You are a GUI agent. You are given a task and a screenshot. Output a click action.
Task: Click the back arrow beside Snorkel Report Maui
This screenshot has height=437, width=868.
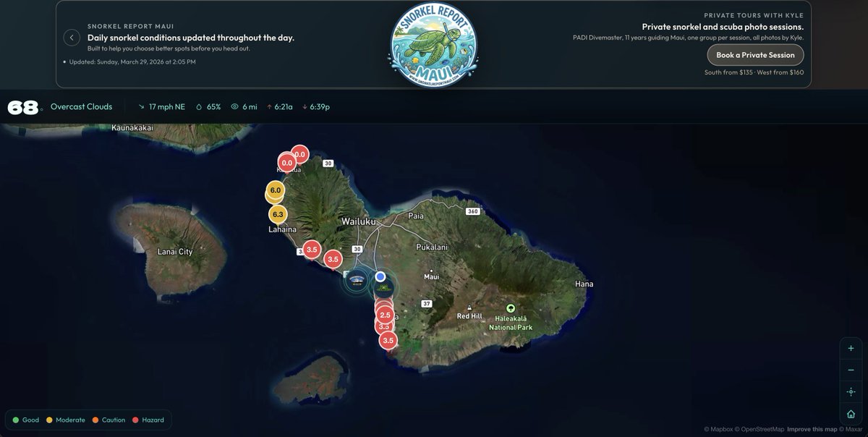click(x=72, y=38)
